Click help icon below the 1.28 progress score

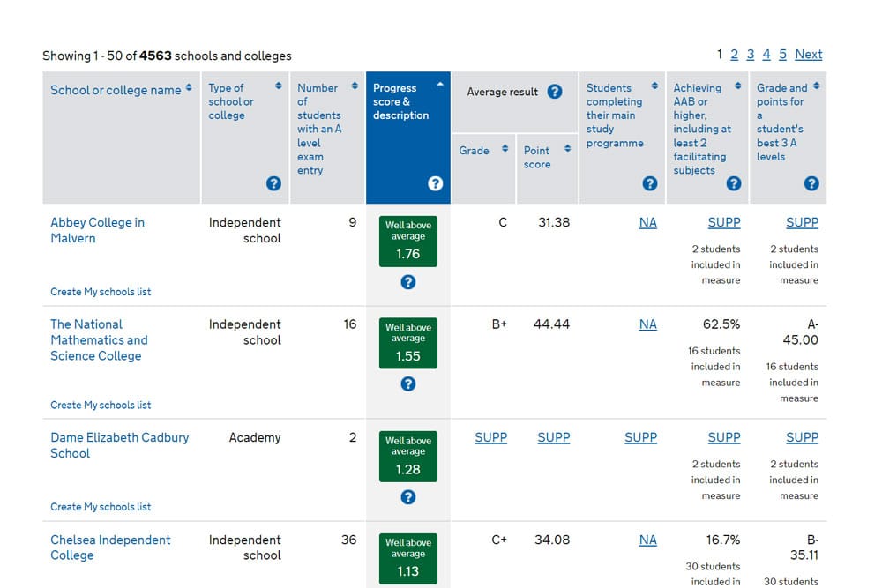[x=407, y=497]
